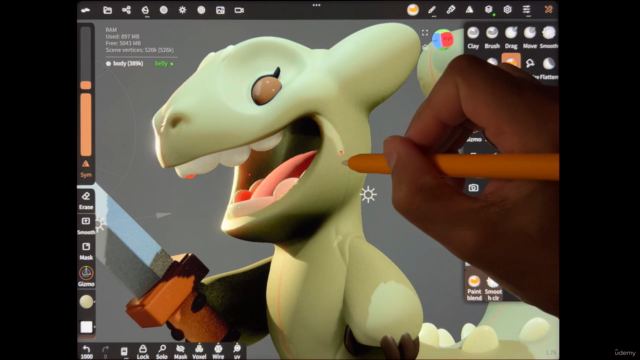Open the Stroke pencil menu
Image resolution: width=640 pixels, height=360 pixels.
pyautogui.click(x=432, y=10)
